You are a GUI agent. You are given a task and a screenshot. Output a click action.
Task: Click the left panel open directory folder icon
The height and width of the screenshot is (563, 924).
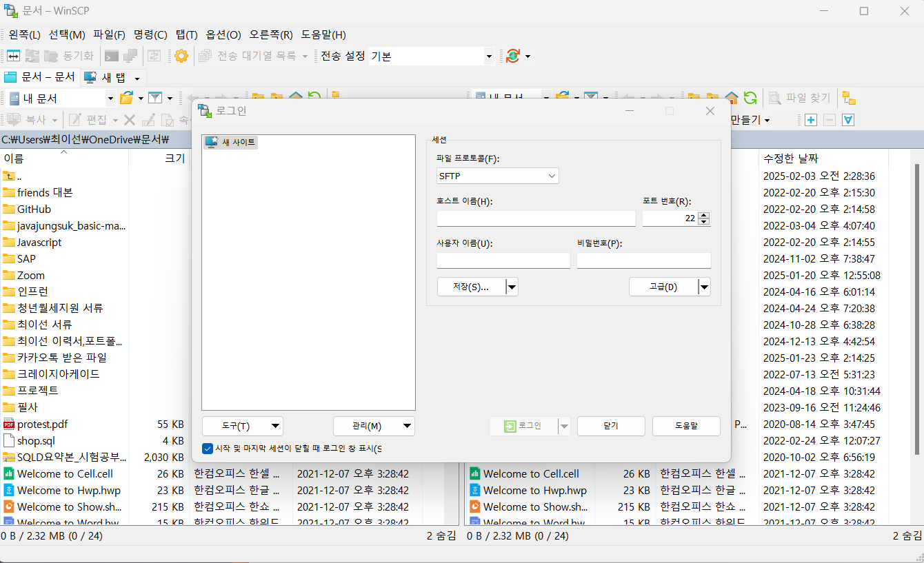(126, 98)
